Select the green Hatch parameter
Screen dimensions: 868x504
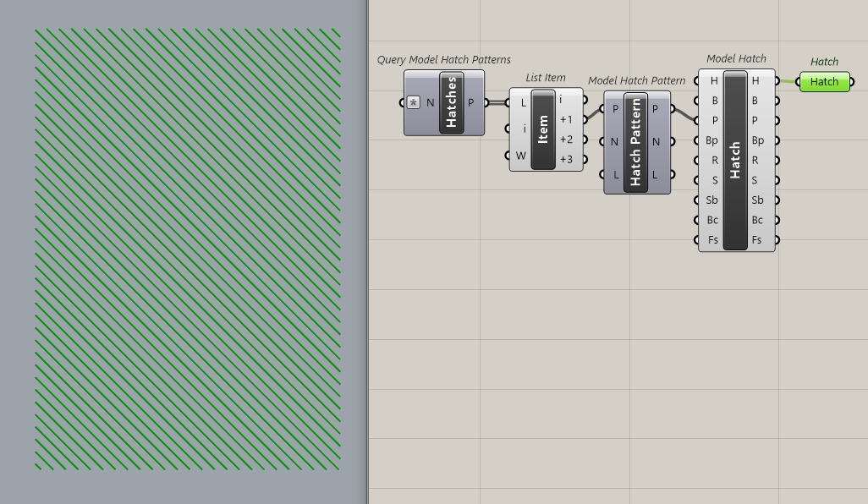[824, 82]
